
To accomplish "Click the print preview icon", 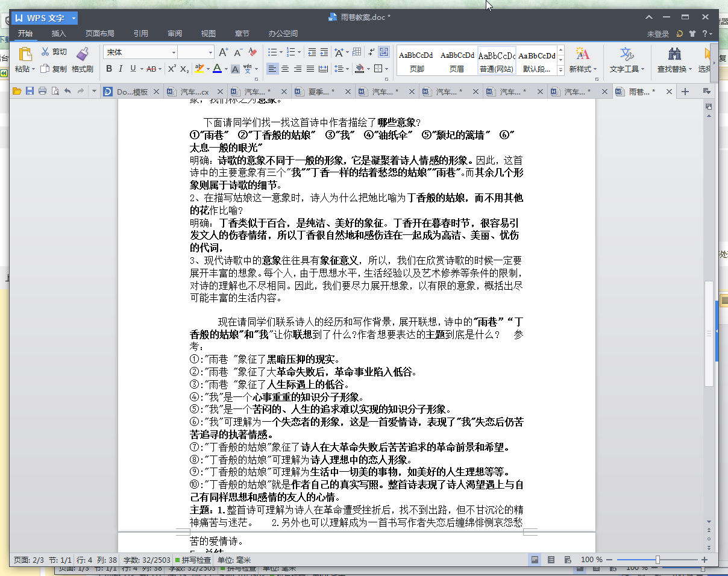I will tap(55, 92).
